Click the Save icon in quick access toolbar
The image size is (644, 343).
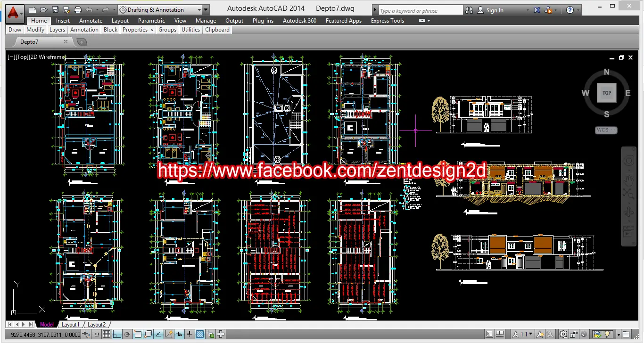55,9
